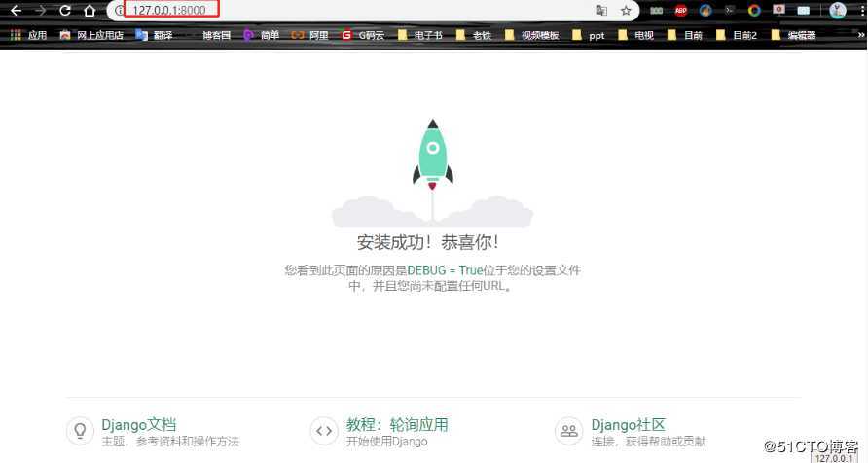This screenshot has width=868, height=463.
Task: Open the 翻译 bookmark
Action: [154, 35]
